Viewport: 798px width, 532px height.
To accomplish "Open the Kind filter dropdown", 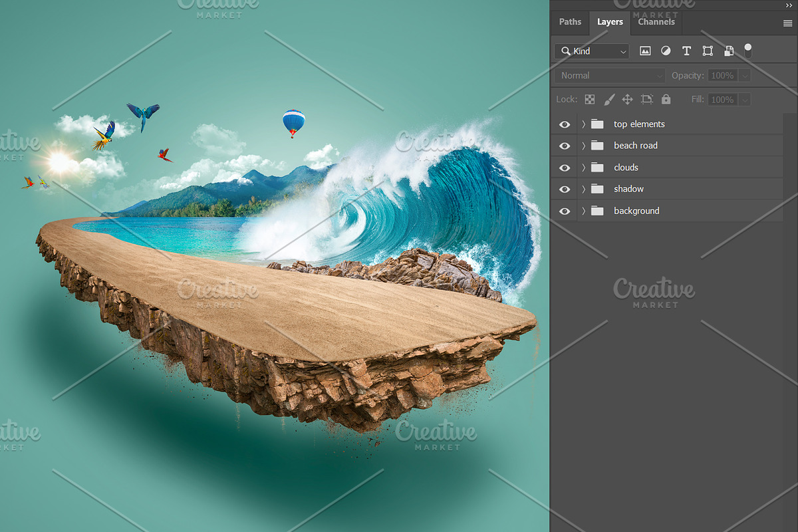I will [x=592, y=51].
